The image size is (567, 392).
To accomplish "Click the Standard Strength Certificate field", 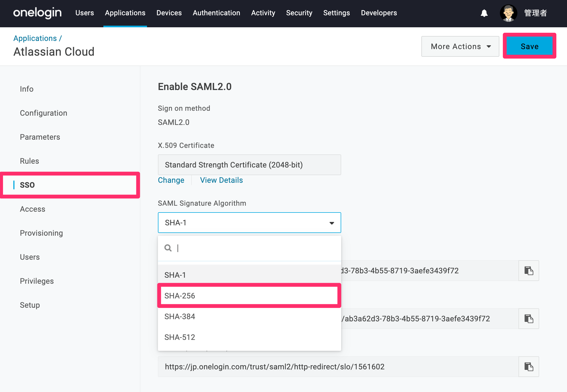I will tap(250, 165).
